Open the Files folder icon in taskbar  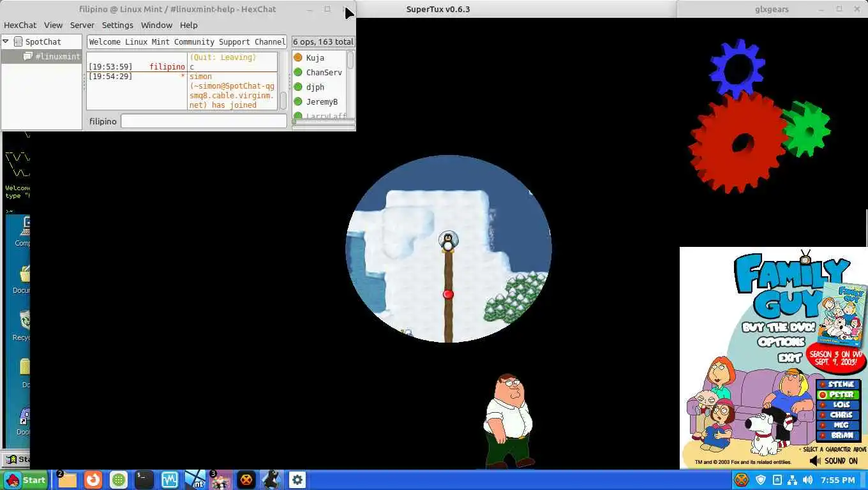point(67,480)
